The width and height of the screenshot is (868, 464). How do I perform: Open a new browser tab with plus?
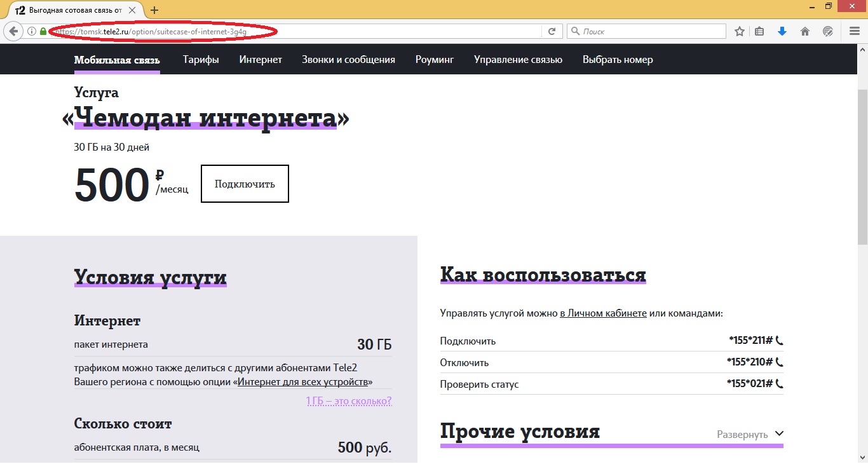coord(153,10)
